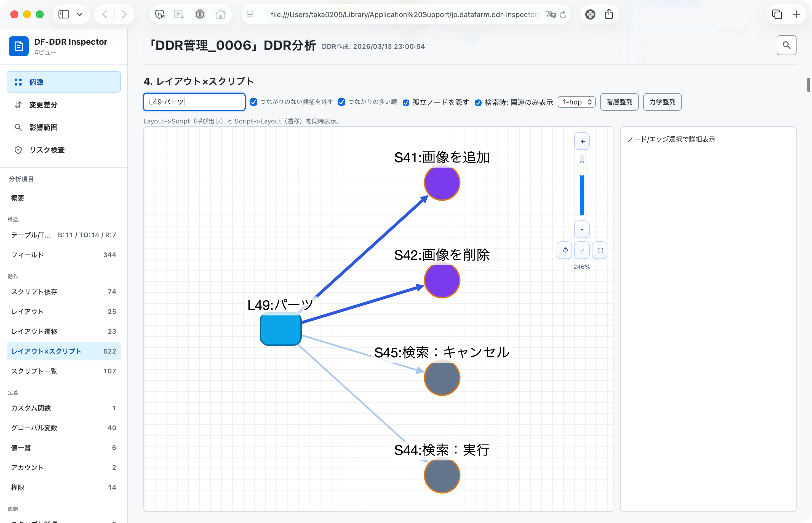This screenshot has height=523, width=812.
Task: Click the download-video extension icon
Action: coord(179,14)
